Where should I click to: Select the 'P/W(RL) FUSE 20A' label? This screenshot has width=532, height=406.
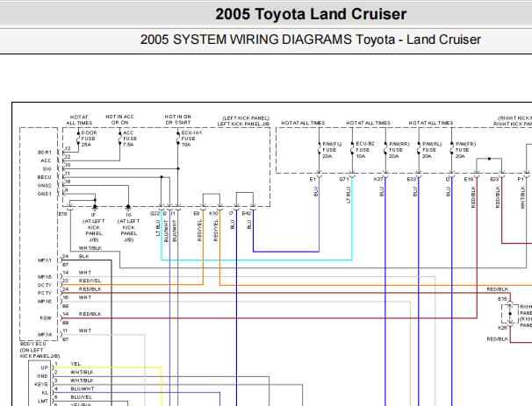[432, 150]
